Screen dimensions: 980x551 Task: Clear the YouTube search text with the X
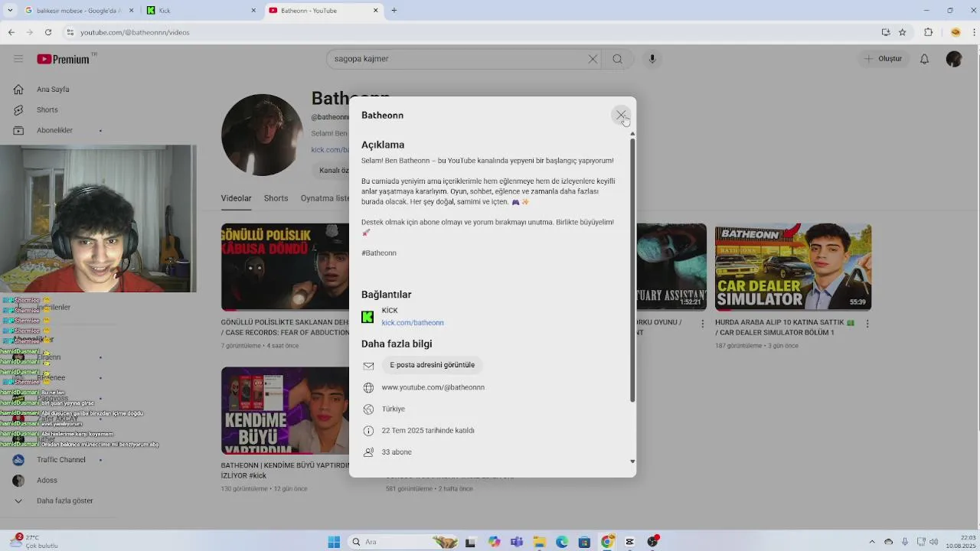593,59
